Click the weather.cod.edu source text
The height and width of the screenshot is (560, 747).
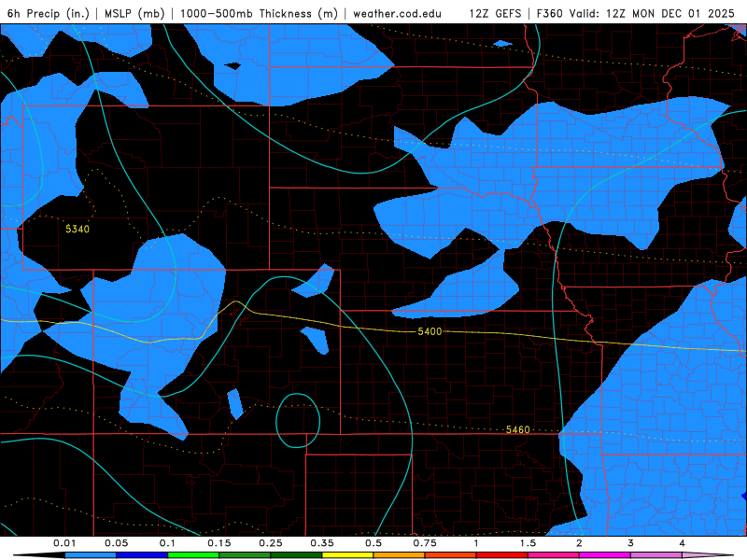397,13
